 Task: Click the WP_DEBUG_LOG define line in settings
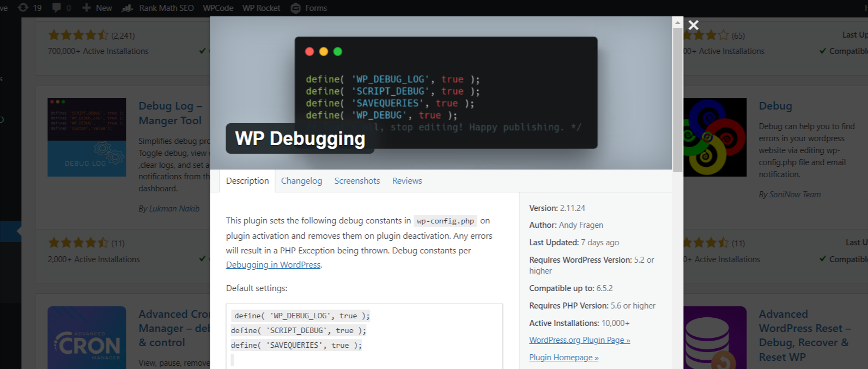coord(302,316)
